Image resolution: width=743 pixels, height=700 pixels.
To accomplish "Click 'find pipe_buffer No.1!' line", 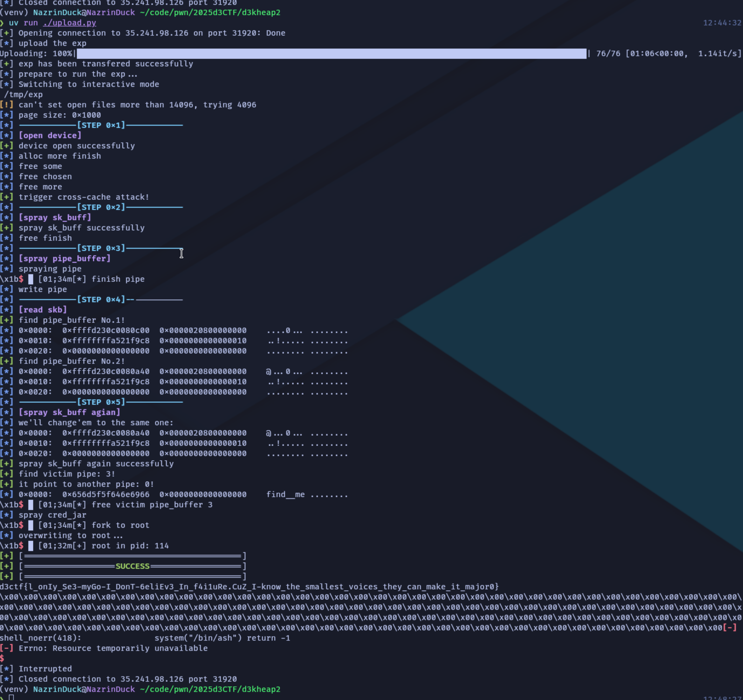I will coord(72,320).
